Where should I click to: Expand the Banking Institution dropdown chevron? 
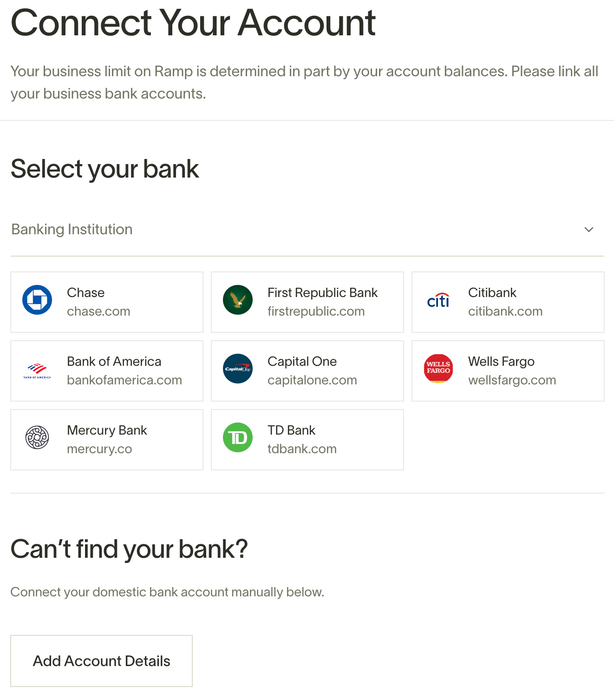[589, 230]
